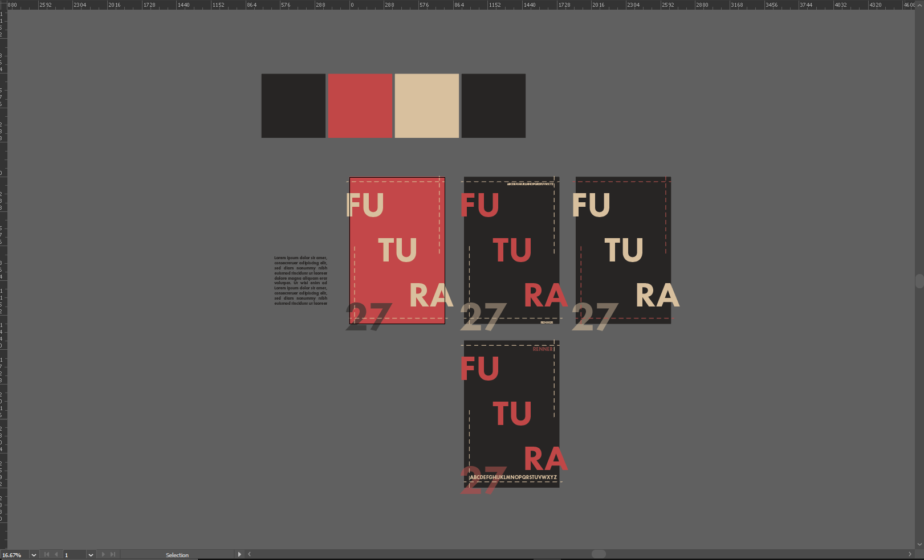Click the artboard number field showing 1
Image resolution: width=924 pixels, height=560 pixels.
pos(75,555)
